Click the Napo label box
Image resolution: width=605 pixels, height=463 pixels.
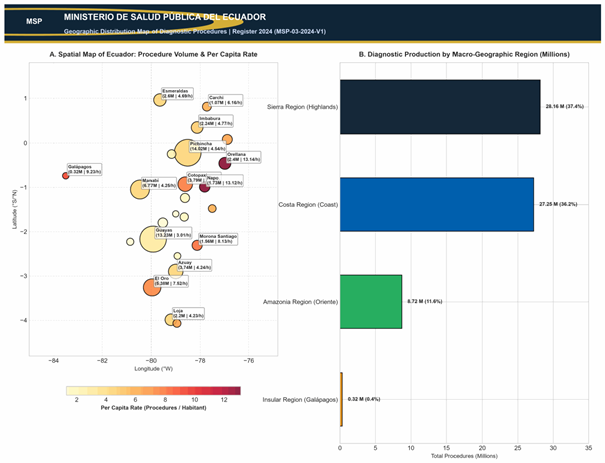coord(225,181)
